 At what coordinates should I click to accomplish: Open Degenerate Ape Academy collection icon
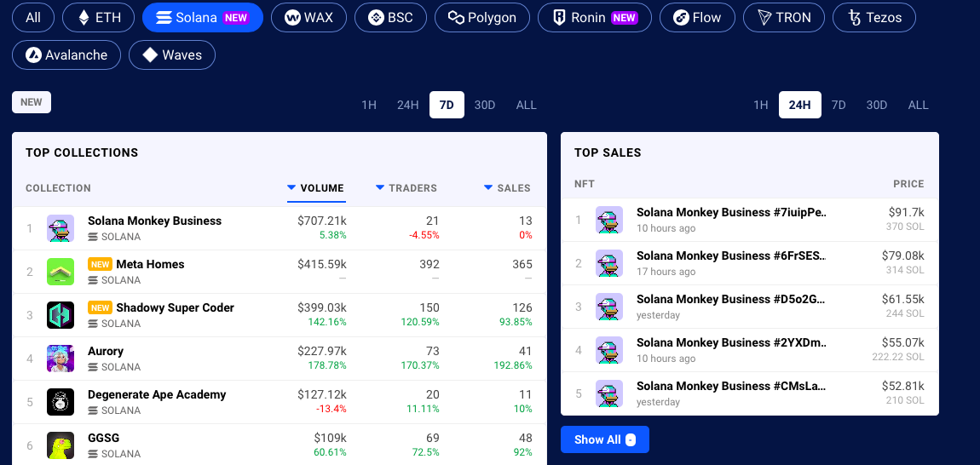61,402
